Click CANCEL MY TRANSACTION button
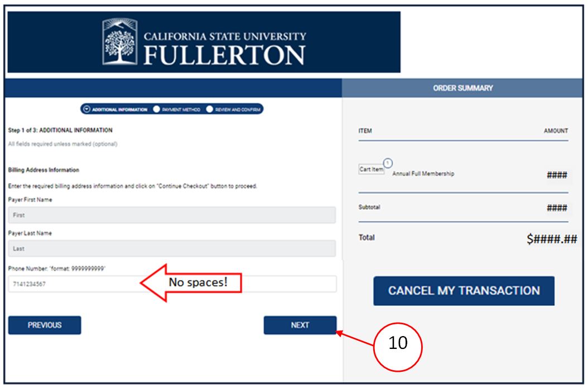 [464, 291]
